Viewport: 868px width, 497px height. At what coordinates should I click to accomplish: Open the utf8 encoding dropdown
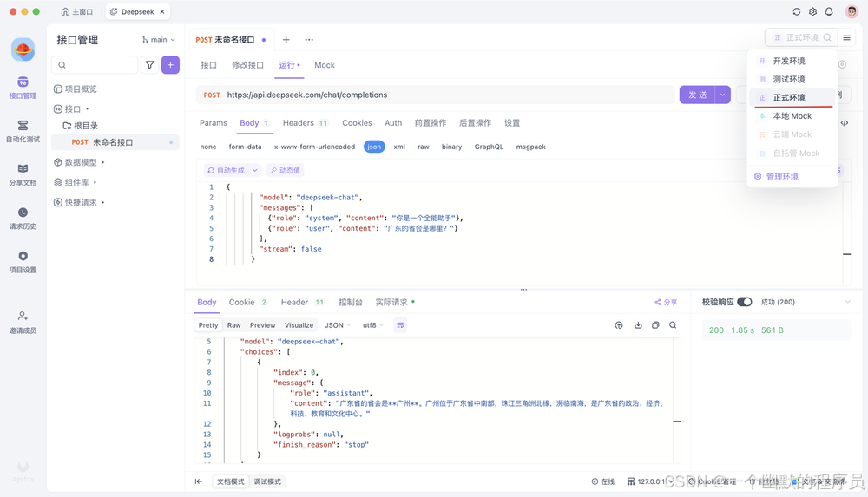[373, 325]
